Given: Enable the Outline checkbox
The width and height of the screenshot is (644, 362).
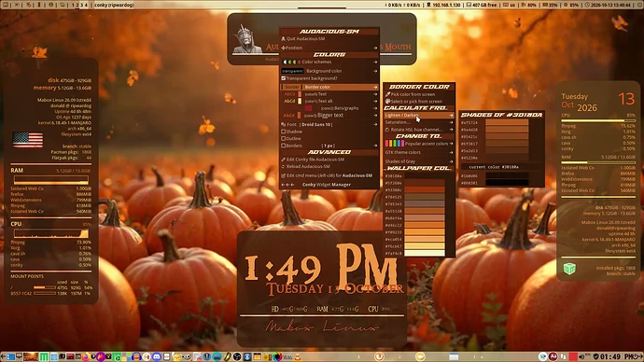Looking at the screenshot, I should 284,139.
